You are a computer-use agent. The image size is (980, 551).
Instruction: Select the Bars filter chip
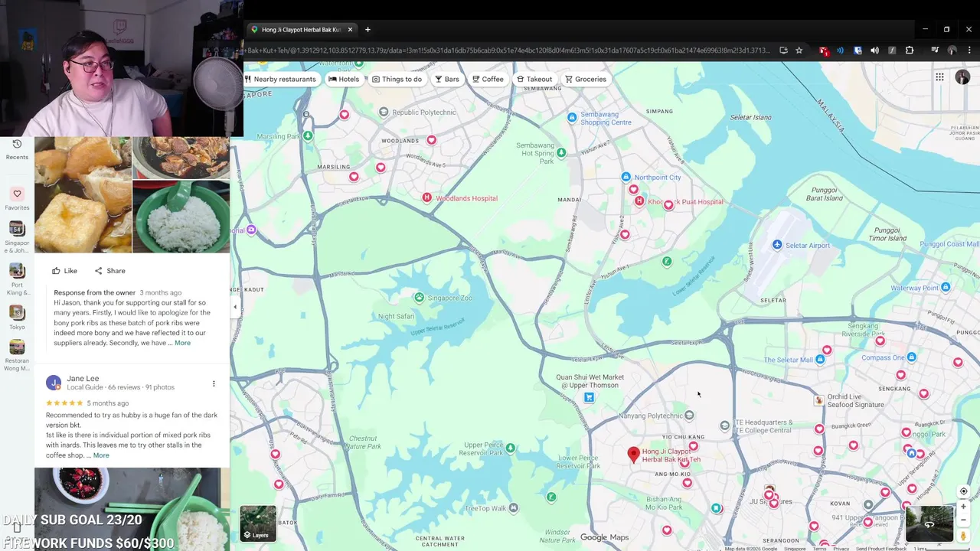447,79
